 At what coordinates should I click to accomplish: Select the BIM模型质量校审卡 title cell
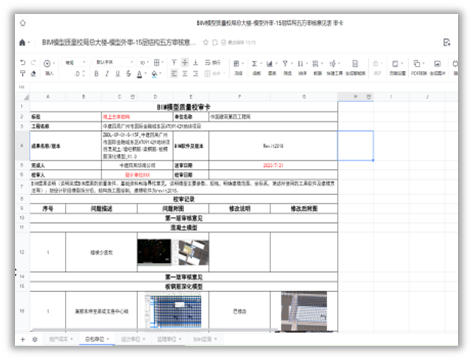pyautogui.click(x=184, y=107)
